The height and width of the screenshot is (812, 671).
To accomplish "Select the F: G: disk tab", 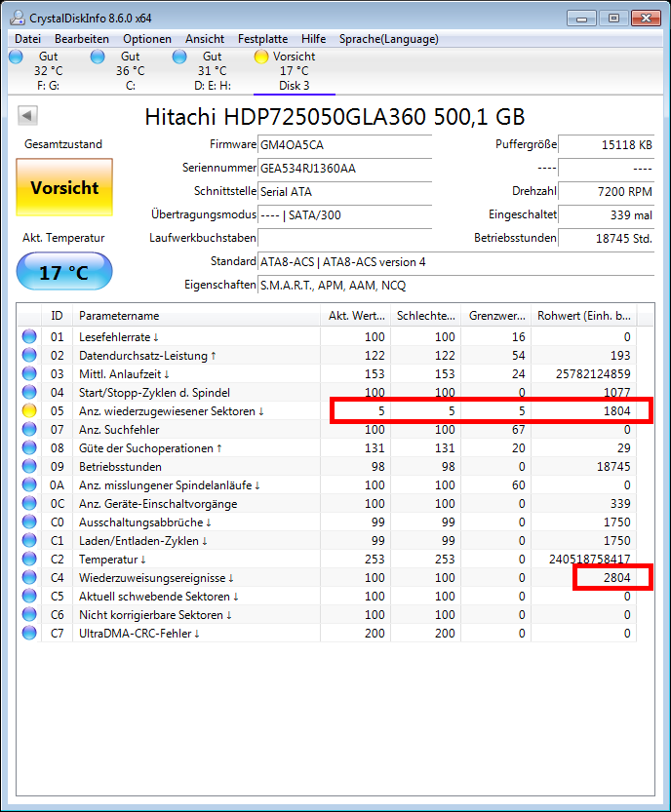I will pos(48,71).
